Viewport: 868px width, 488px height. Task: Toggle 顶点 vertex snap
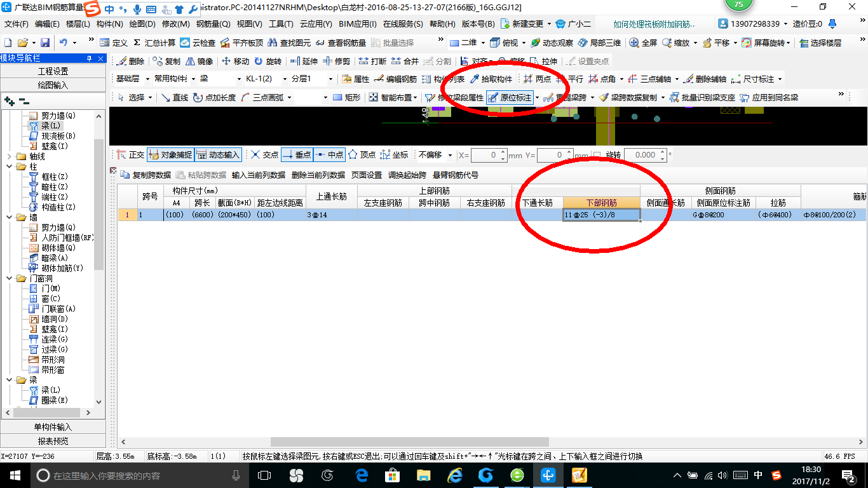point(362,154)
